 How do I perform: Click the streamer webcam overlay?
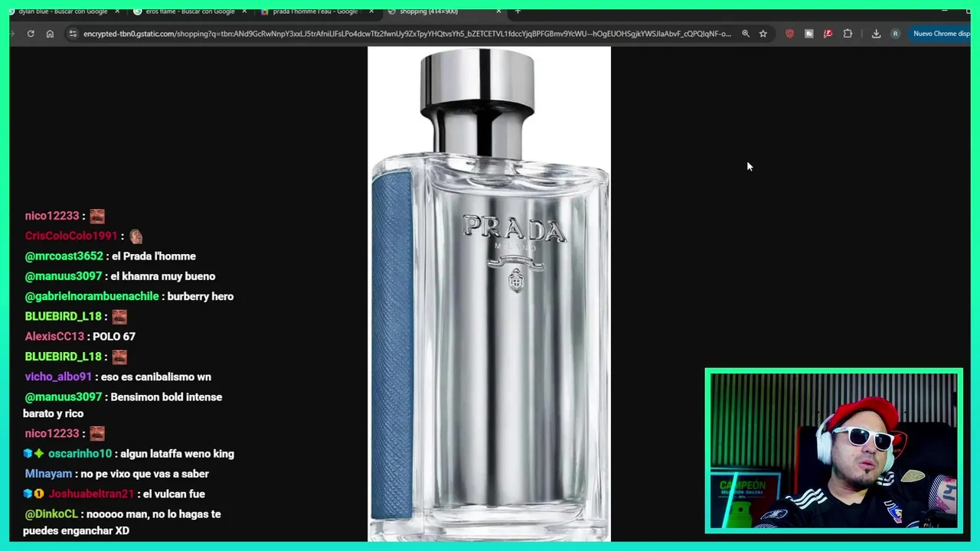[x=834, y=452]
